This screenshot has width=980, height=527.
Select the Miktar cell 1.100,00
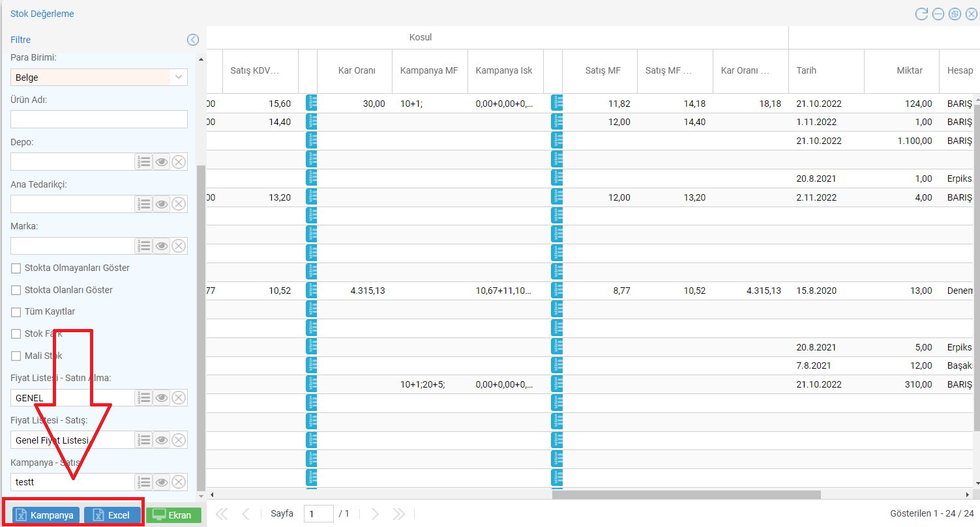point(902,141)
